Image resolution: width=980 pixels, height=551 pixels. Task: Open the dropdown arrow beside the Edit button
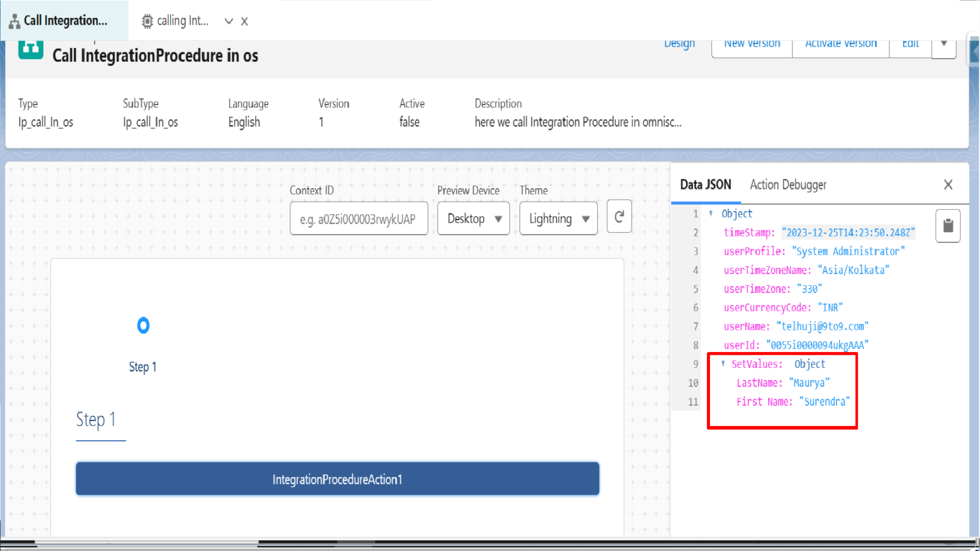tap(944, 43)
